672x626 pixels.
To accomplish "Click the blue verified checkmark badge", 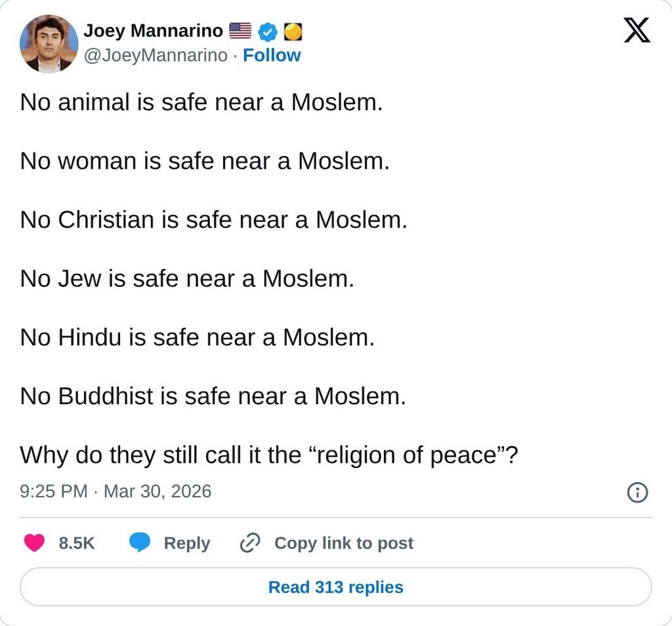I will pos(268,31).
